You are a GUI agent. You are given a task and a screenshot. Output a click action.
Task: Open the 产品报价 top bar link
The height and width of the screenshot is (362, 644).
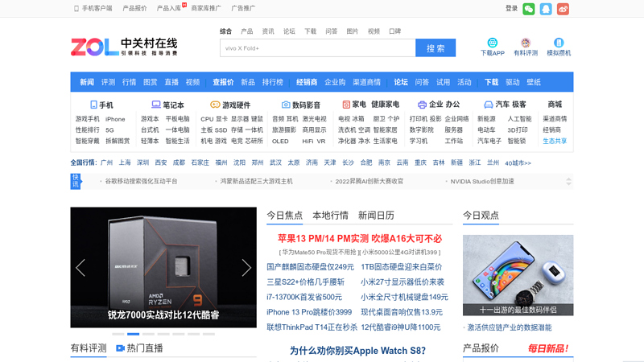pos(134,8)
